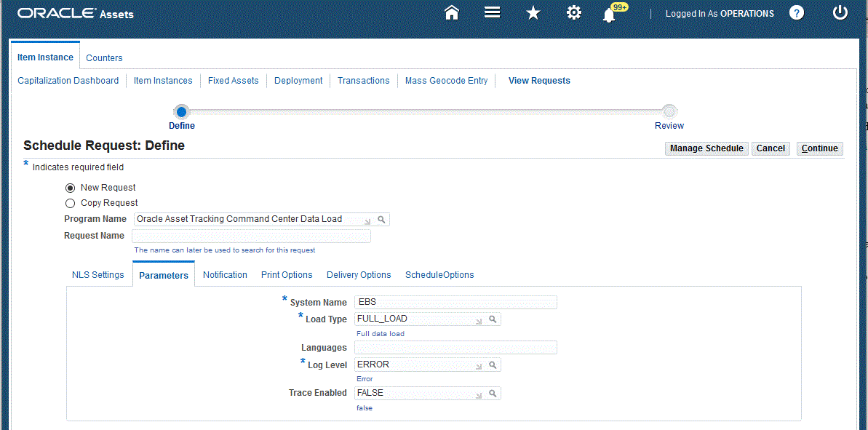Screen dimensions: 868x430
Task: Open the settings gear icon
Action: pyautogui.click(x=574, y=12)
